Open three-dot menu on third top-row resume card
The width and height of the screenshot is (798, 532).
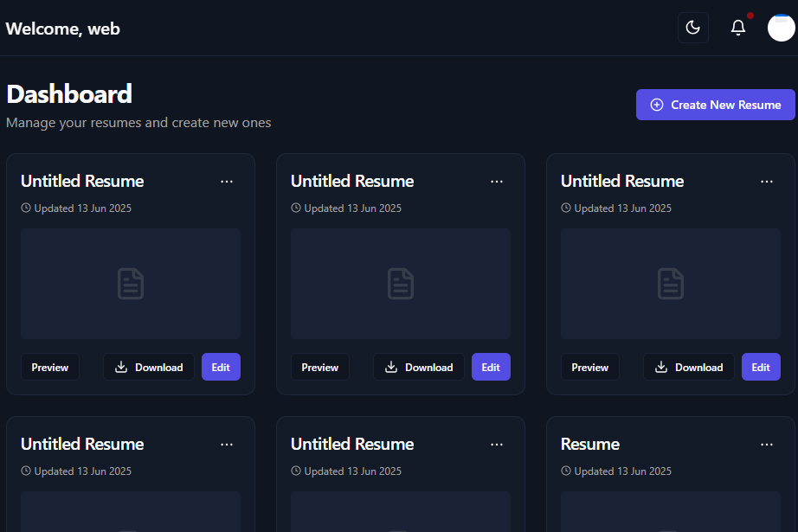[767, 182]
